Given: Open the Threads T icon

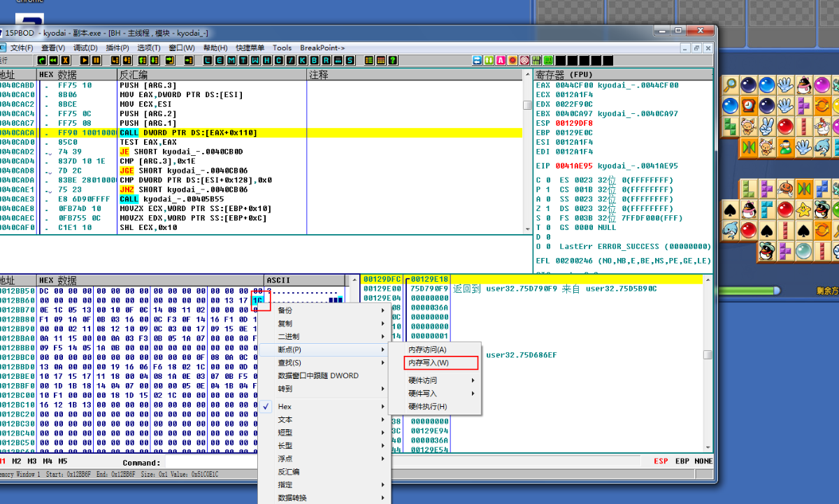Looking at the screenshot, I should [x=243, y=60].
